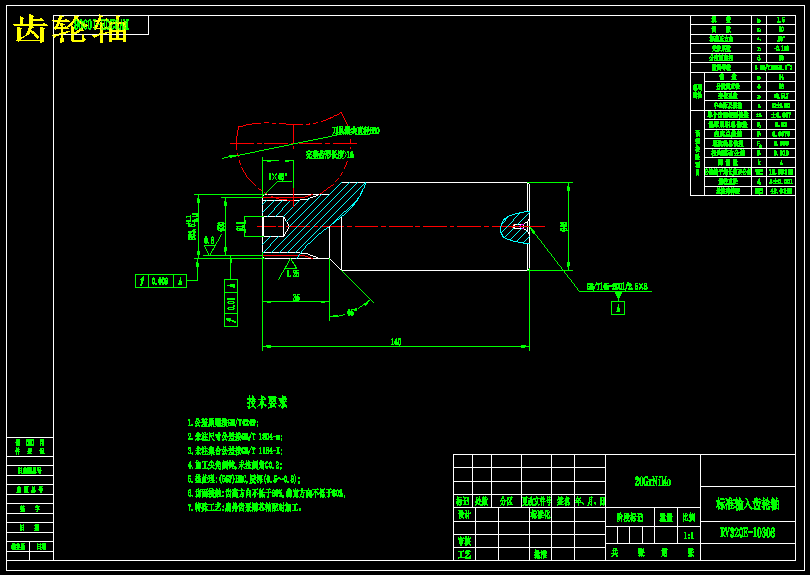The width and height of the screenshot is (810, 575).
Task: Select technical requirement line 1
Action: pos(223,423)
